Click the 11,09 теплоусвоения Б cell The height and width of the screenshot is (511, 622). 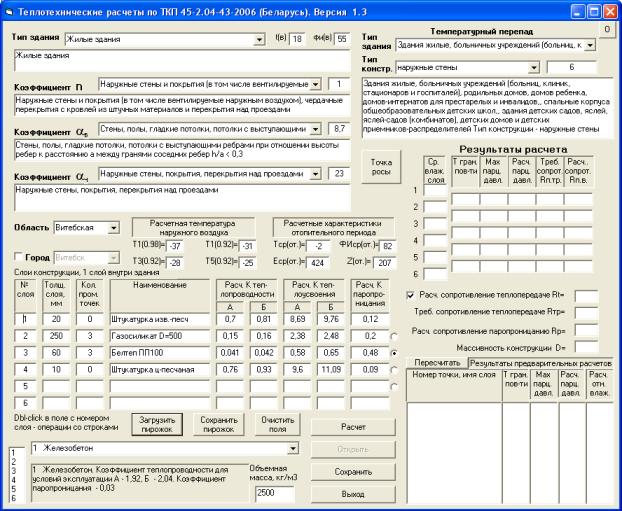pos(331,369)
